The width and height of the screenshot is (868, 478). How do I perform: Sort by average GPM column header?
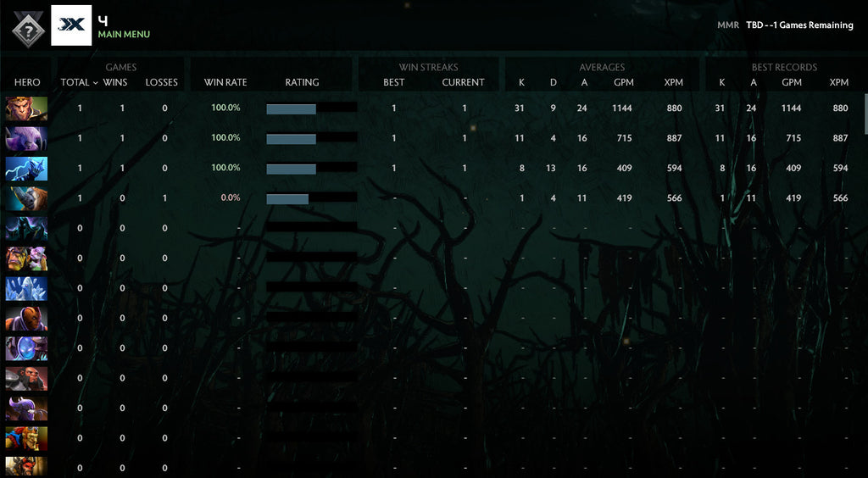pyautogui.click(x=625, y=82)
